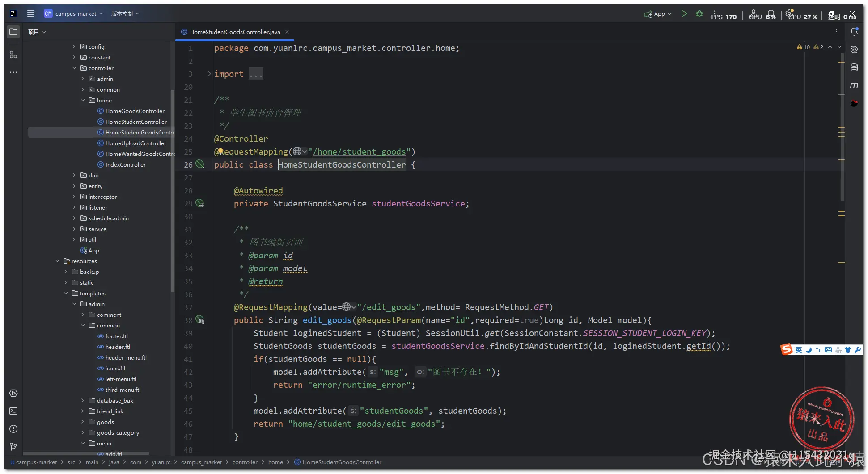Click the Spring bean gutter icon on line 26
Viewport: 868px width, 474px height.
pos(200,164)
